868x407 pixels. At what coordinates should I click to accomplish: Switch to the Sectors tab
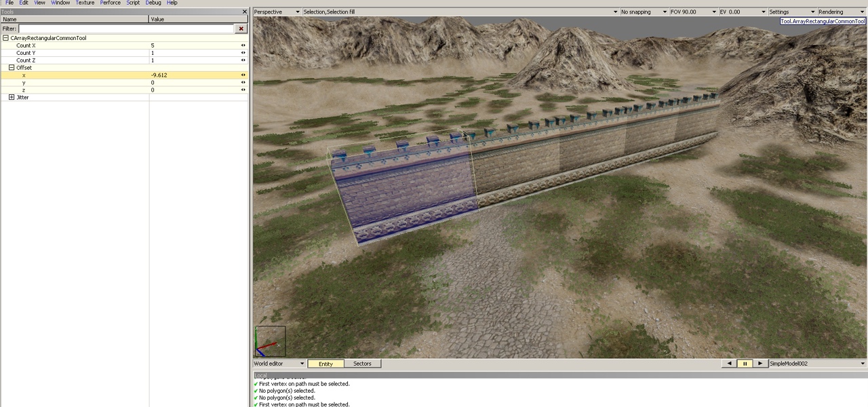click(362, 364)
